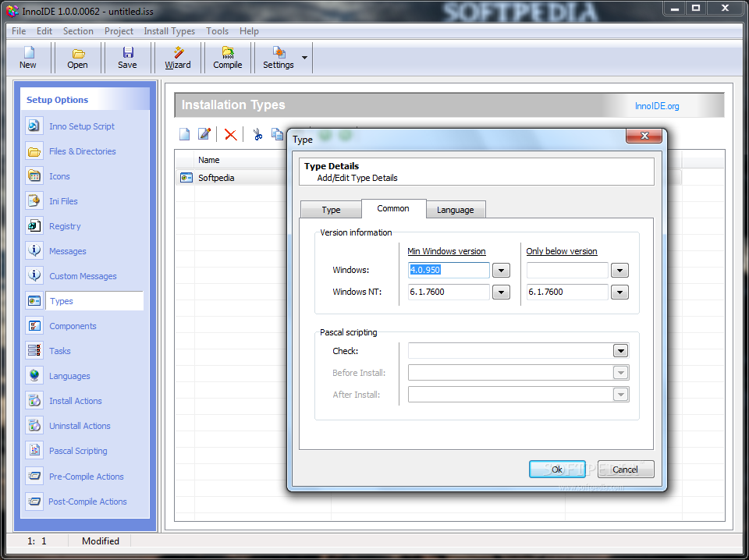Open the Install Types menu
Screen dimensions: 749x560
coord(169,31)
